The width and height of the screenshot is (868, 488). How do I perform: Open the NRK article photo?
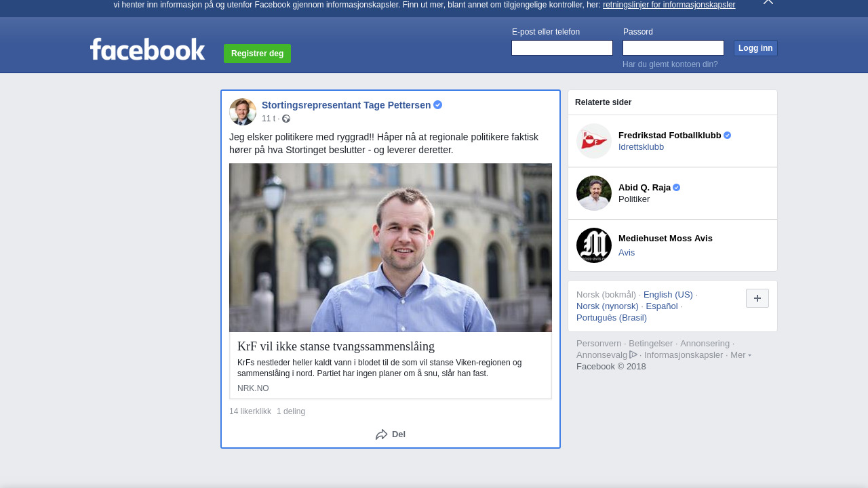click(391, 247)
